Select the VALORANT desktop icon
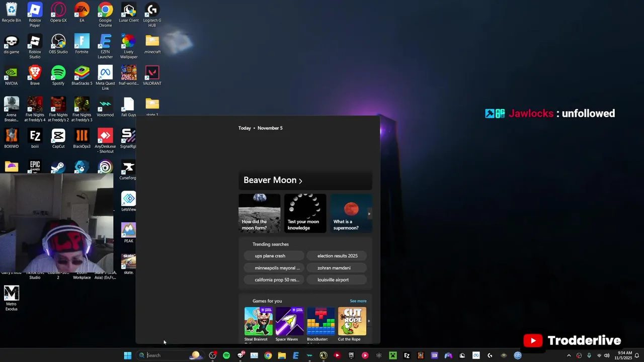The width and height of the screenshot is (644, 362). pyautogui.click(x=152, y=76)
